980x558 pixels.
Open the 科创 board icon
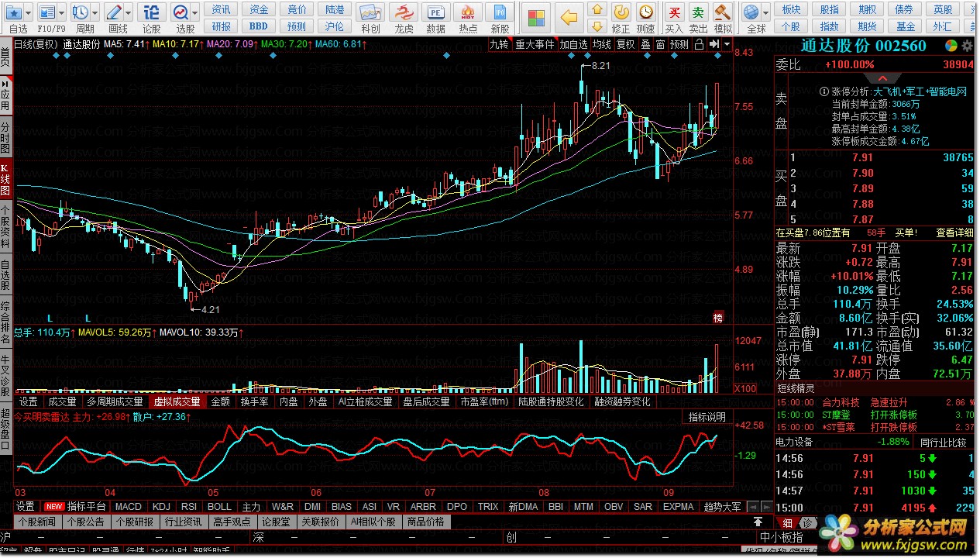tap(370, 12)
